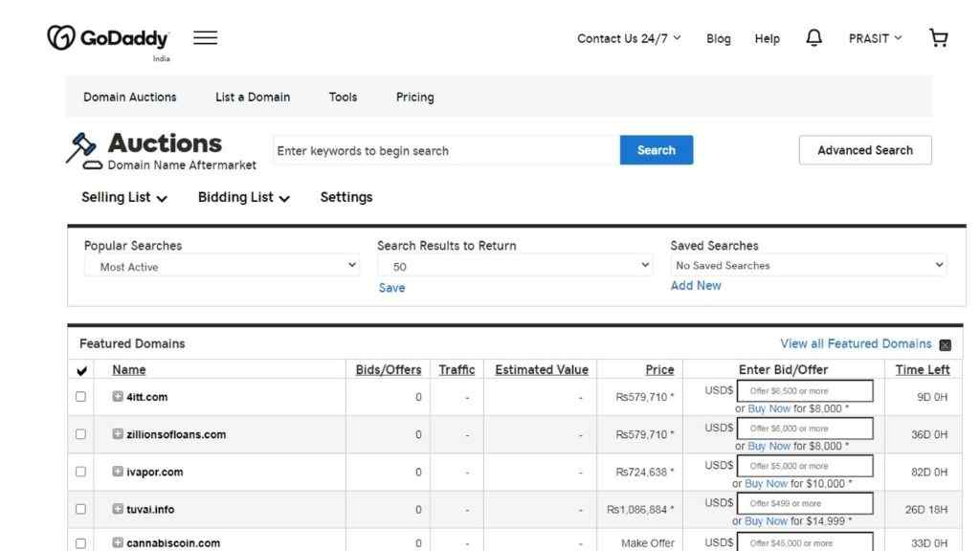
Task: Open the List a Domain tab
Action: [x=253, y=98]
